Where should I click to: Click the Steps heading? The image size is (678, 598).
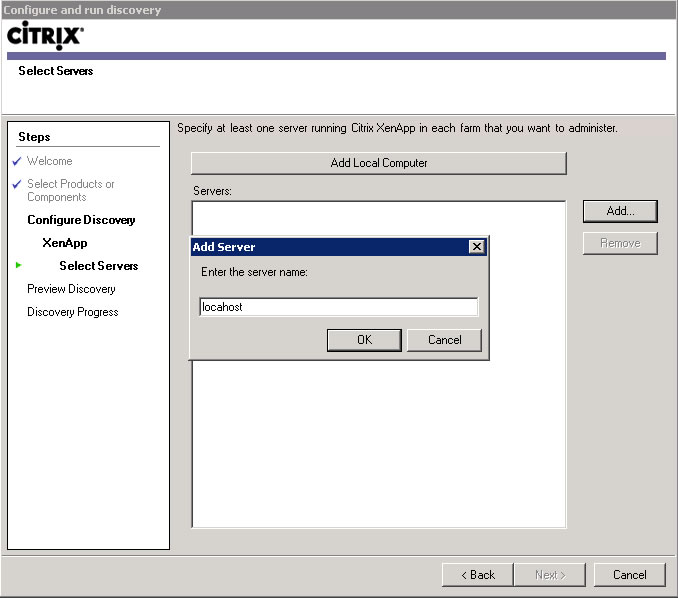tap(34, 137)
